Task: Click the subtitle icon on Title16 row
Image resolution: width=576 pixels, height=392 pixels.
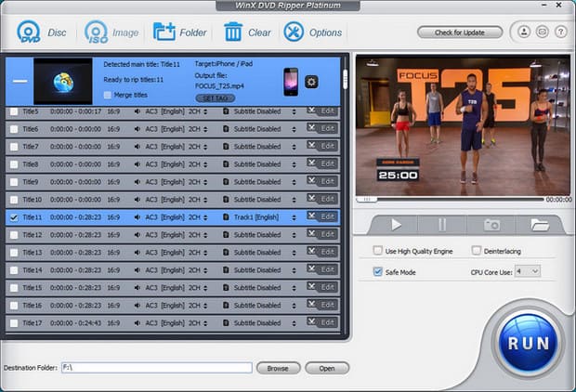Action: point(226,306)
